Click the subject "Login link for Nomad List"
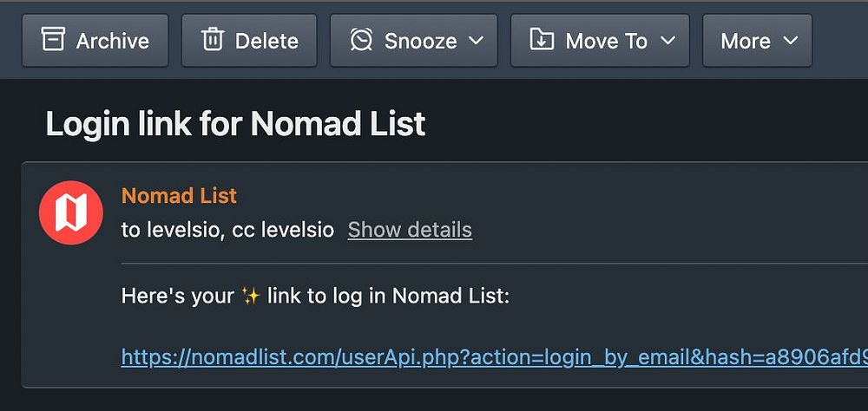Viewport: 868px width, 411px height. [x=235, y=124]
